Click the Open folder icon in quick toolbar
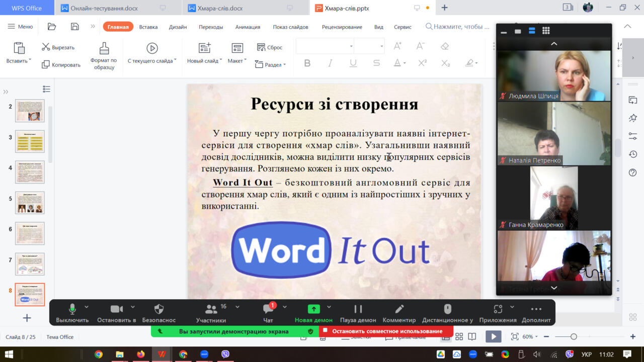The height and width of the screenshot is (362, 644). (x=52, y=27)
